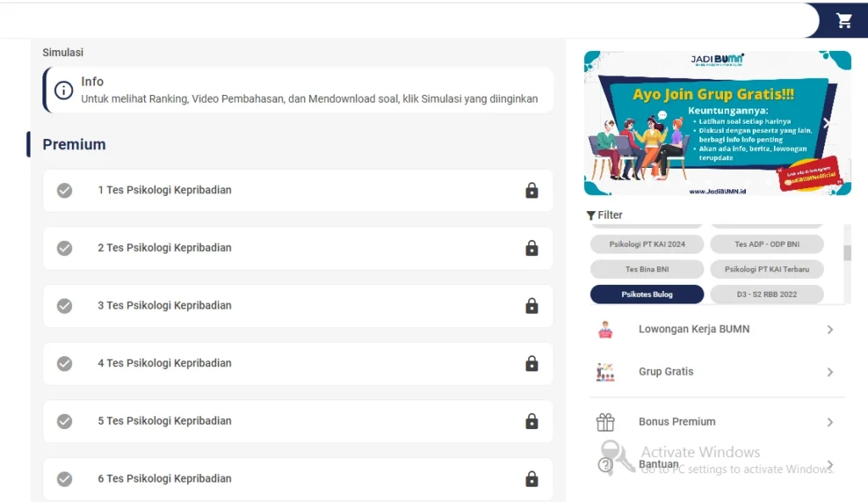Open 4 Tes Psikologi Kepribadian simulation

point(298,363)
